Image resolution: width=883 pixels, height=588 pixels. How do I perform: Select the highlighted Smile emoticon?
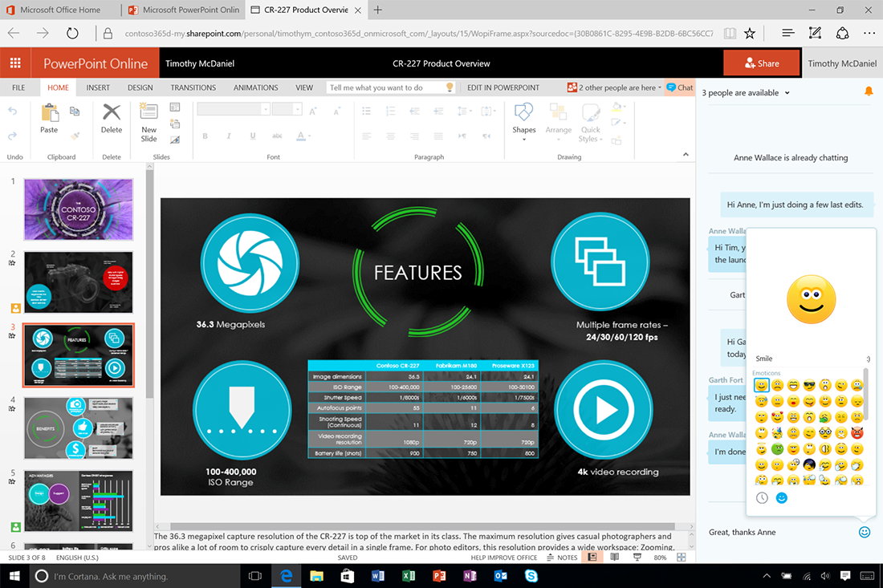tap(761, 386)
